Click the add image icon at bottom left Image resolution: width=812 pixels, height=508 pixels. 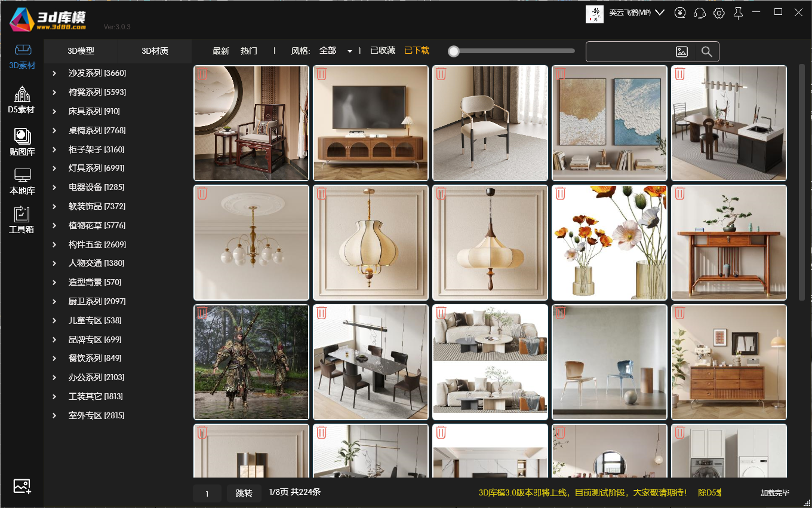(22, 486)
